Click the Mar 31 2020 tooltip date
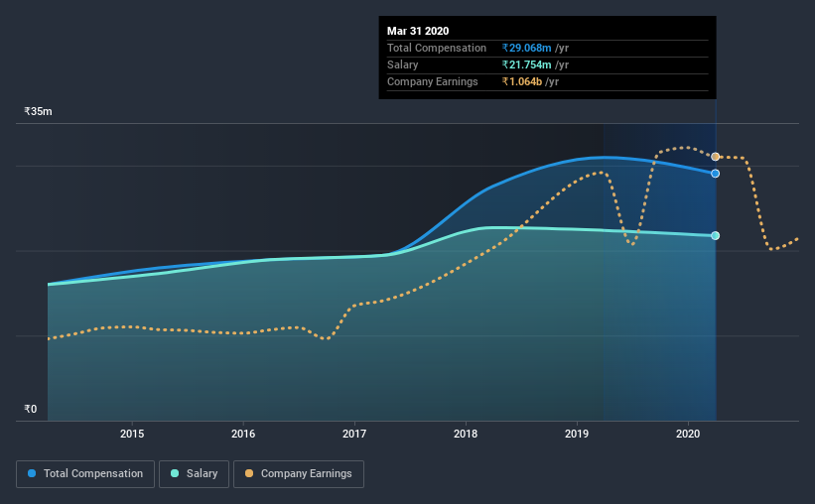Screen dimensions: 815x504 tap(418, 31)
